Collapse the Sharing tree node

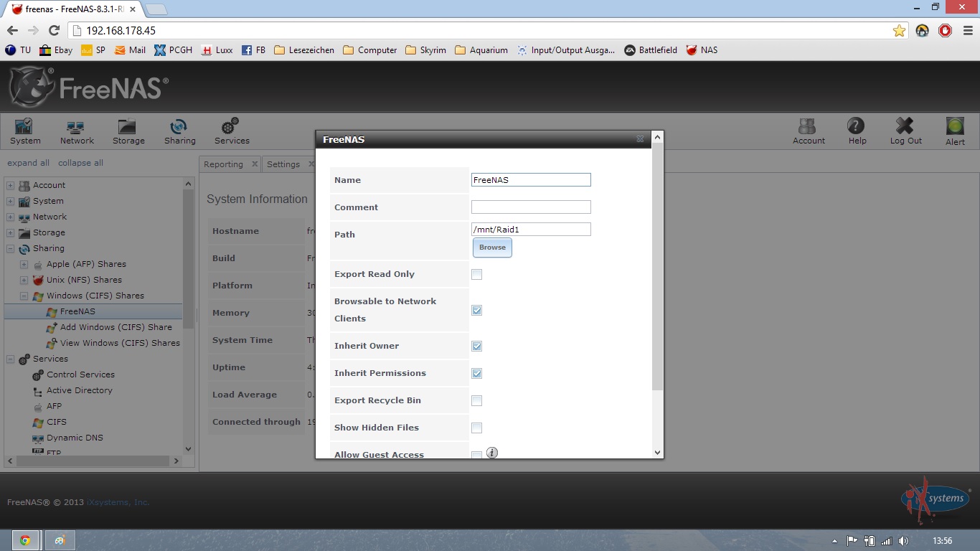10,248
